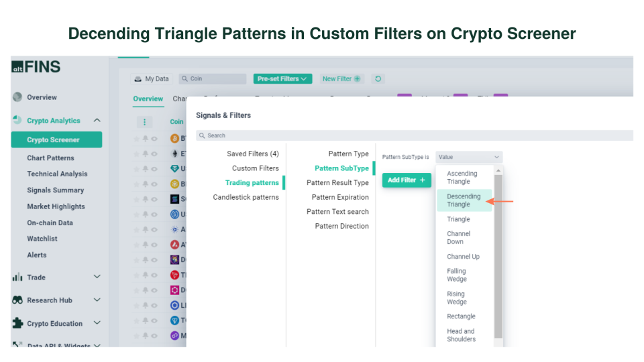The image size is (644, 362).
Task: Click the altFINS logo
Action: (x=36, y=67)
